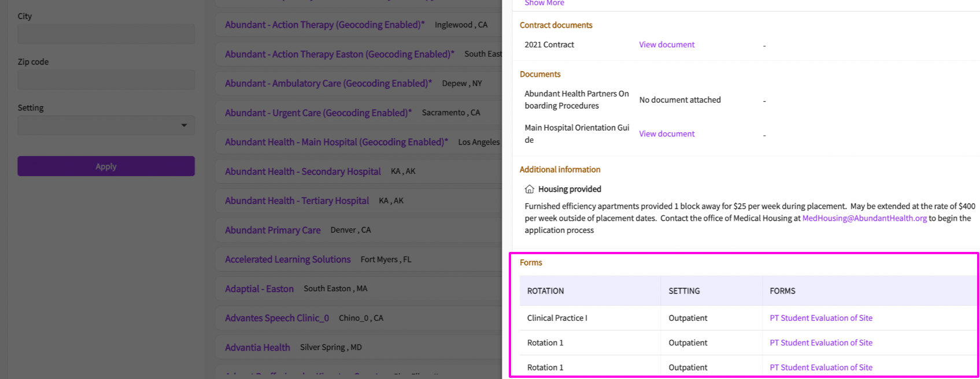980x379 pixels.
Task: Click the Housing provided house icon
Action: pos(529,189)
